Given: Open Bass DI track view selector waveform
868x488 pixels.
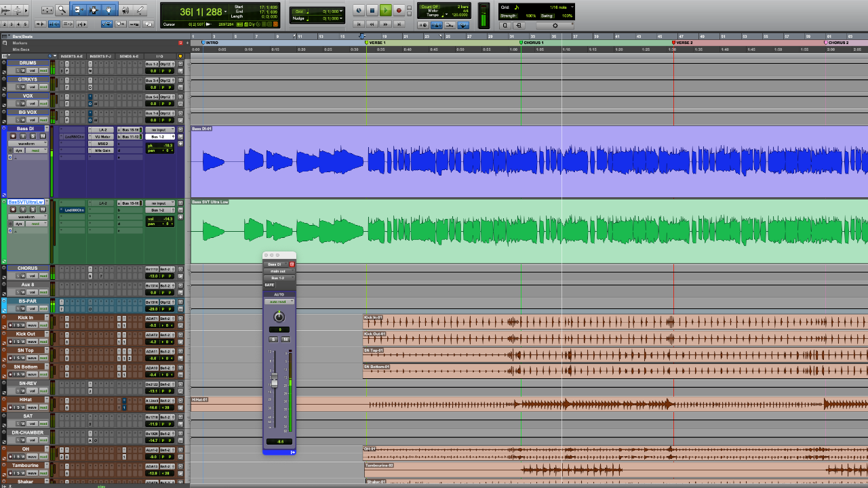Looking at the screenshot, I should coord(28,144).
